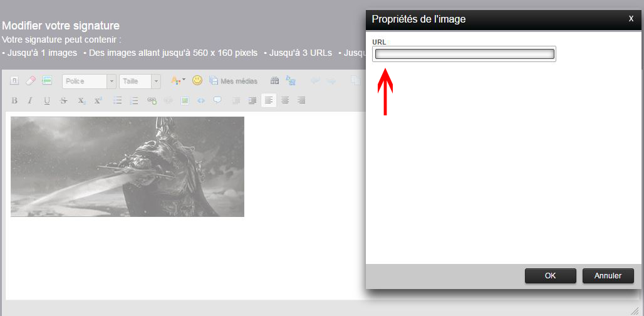
Task: Toggle subscript formatting
Action: click(81, 100)
